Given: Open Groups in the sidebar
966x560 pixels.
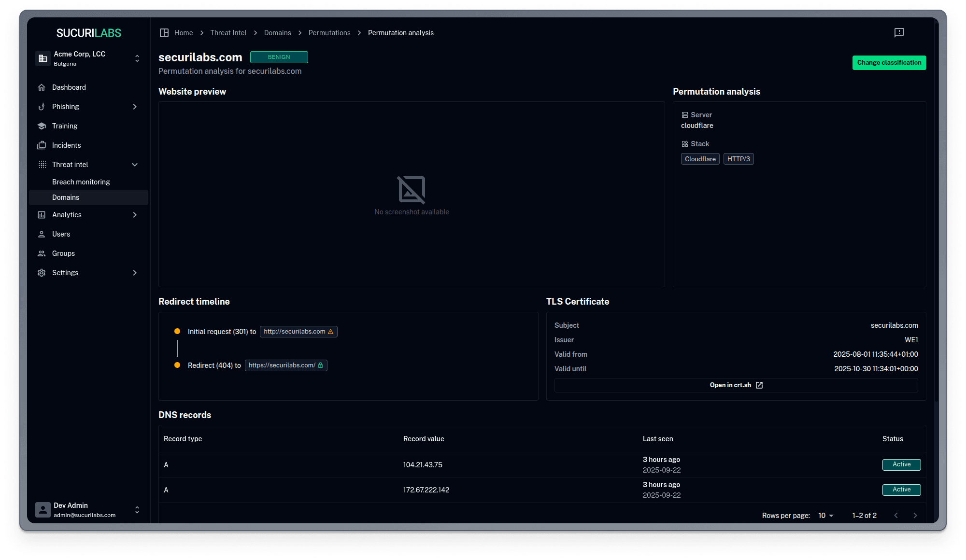Looking at the screenshot, I should pyautogui.click(x=88, y=253).
